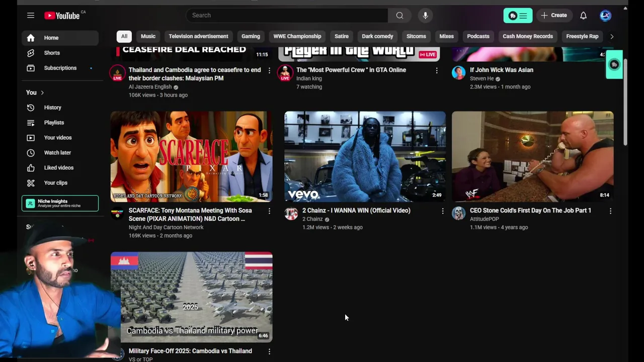The width and height of the screenshot is (644, 362).
Task: Open Military Face-Off 2025 video title
Action: pyautogui.click(x=190, y=351)
